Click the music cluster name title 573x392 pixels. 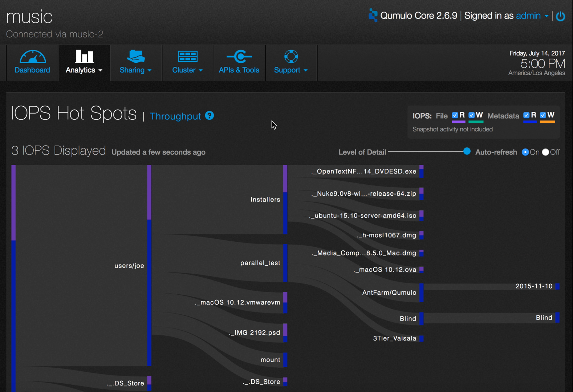tap(29, 17)
